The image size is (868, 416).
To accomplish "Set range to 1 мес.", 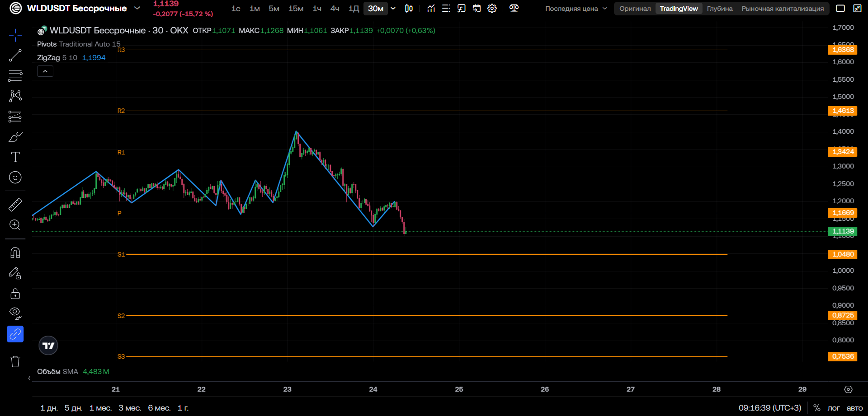I will tap(100, 408).
